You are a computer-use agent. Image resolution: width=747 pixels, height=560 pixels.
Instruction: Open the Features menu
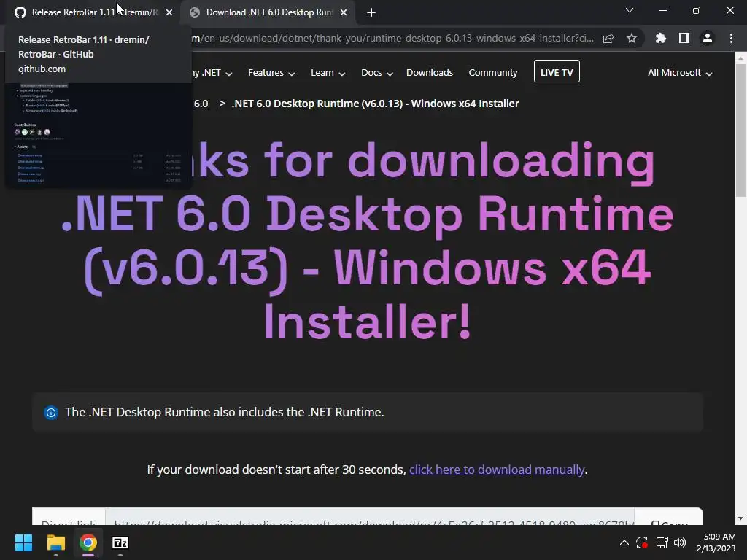tap(271, 73)
